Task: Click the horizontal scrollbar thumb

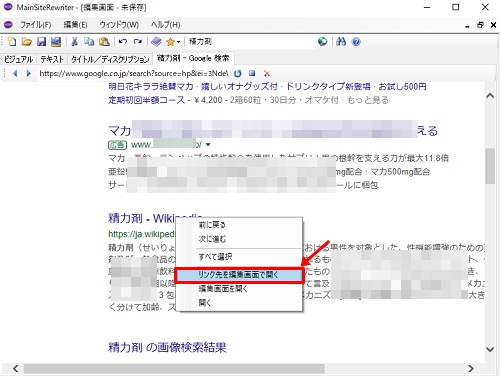Action: tap(174, 368)
